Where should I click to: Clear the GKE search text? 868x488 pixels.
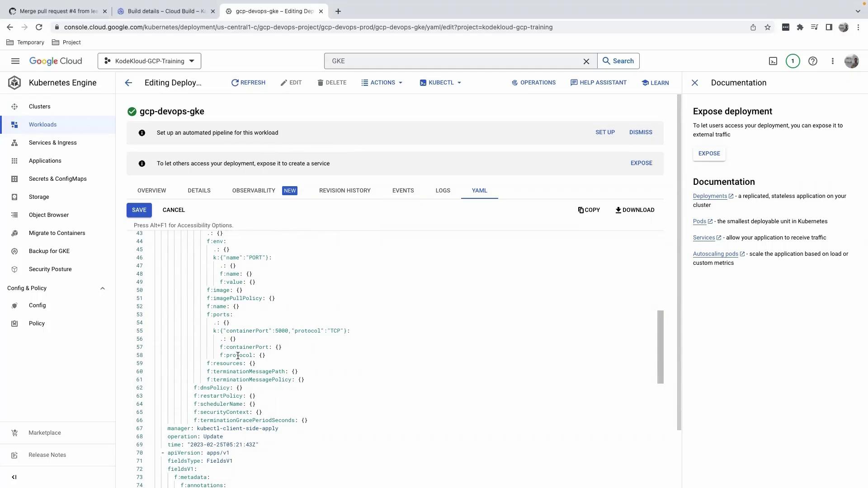586,61
